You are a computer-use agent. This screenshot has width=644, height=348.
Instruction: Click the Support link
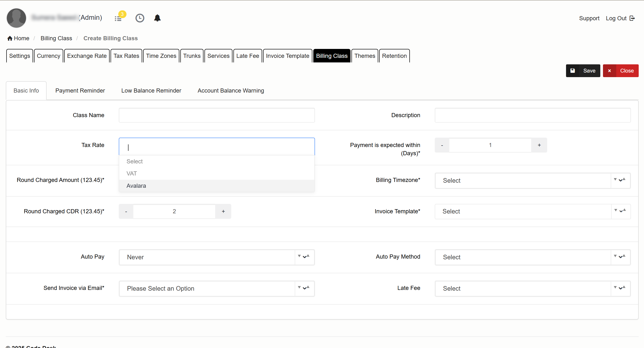589,18
